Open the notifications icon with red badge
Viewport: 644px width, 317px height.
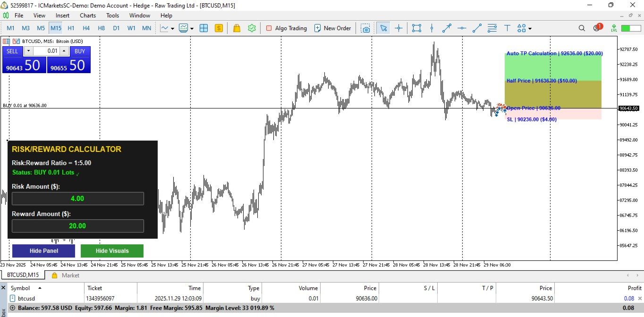coord(597,27)
